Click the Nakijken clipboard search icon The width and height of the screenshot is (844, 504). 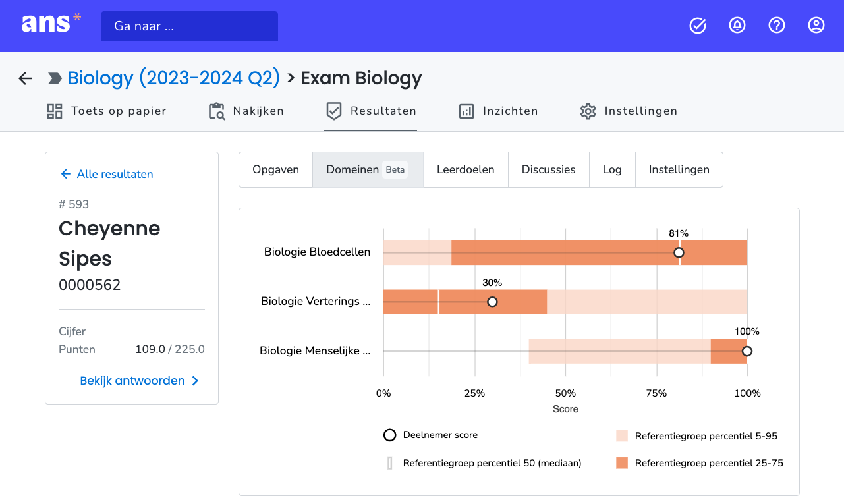tap(217, 111)
